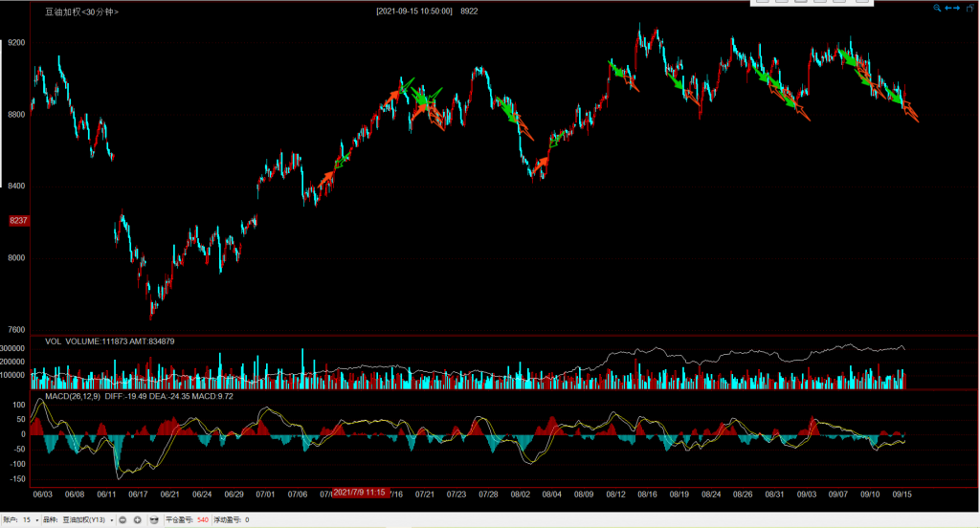The height and width of the screenshot is (528, 980).
Task: Click the VOL VOLUME indicator label
Action: (109, 341)
